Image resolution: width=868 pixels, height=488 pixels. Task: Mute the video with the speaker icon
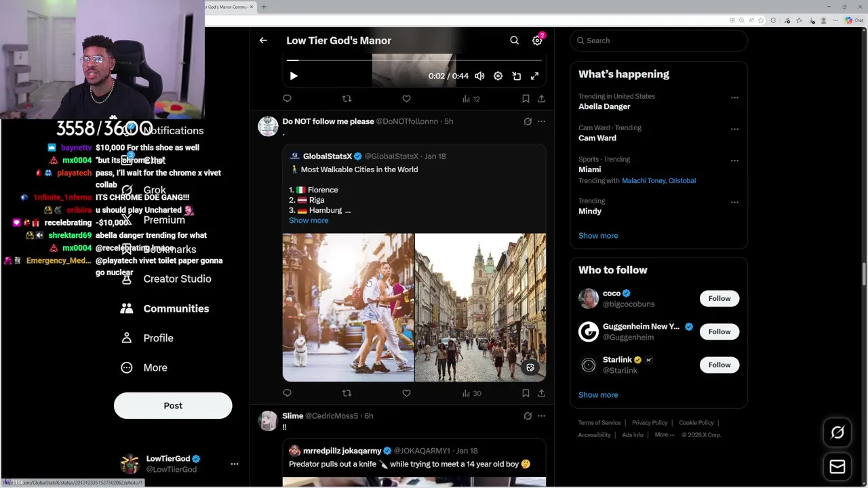[x=479, y=76]
